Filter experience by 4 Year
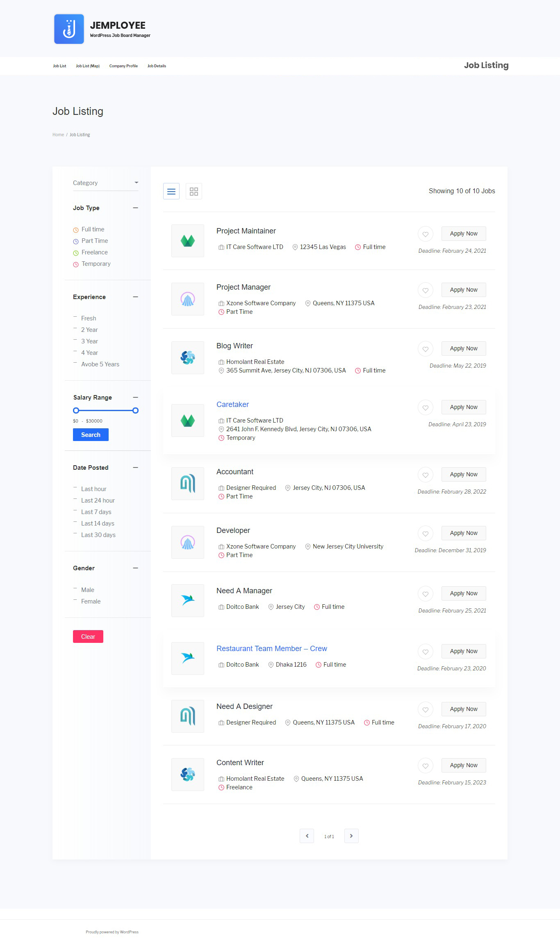Screen dimensions: 560x944 click(89, 353)
